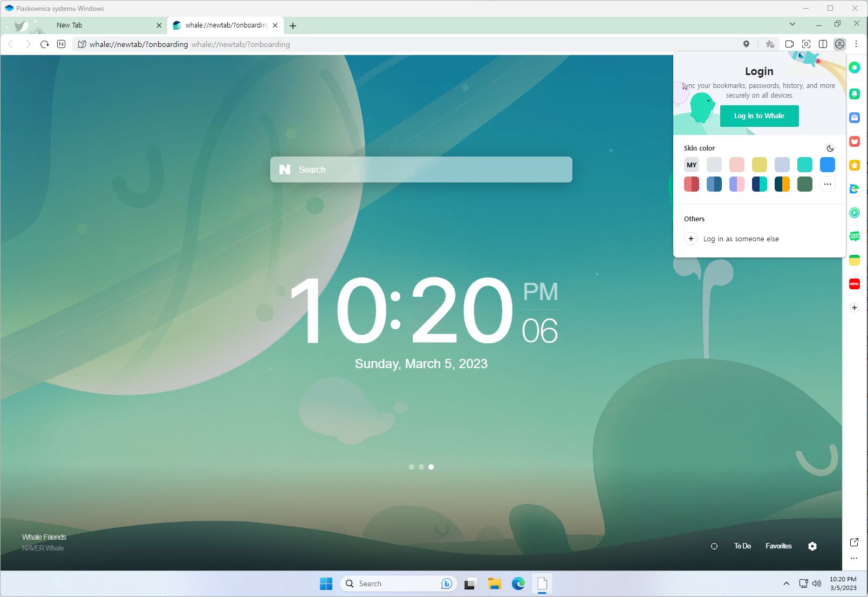Close the New Tab tab
This screenshot has height=597, width=868.
[x=159, y=25]
